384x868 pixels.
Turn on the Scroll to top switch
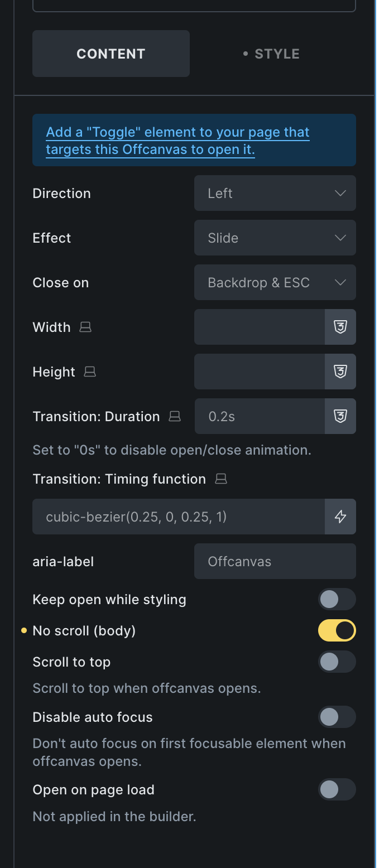coord(337,662)
